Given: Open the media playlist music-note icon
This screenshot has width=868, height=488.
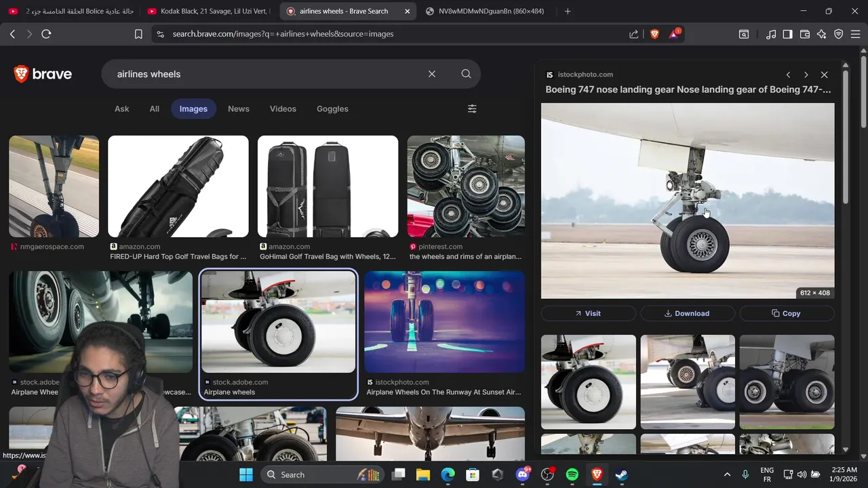Looking at the screenshot, I should (771, 34).
